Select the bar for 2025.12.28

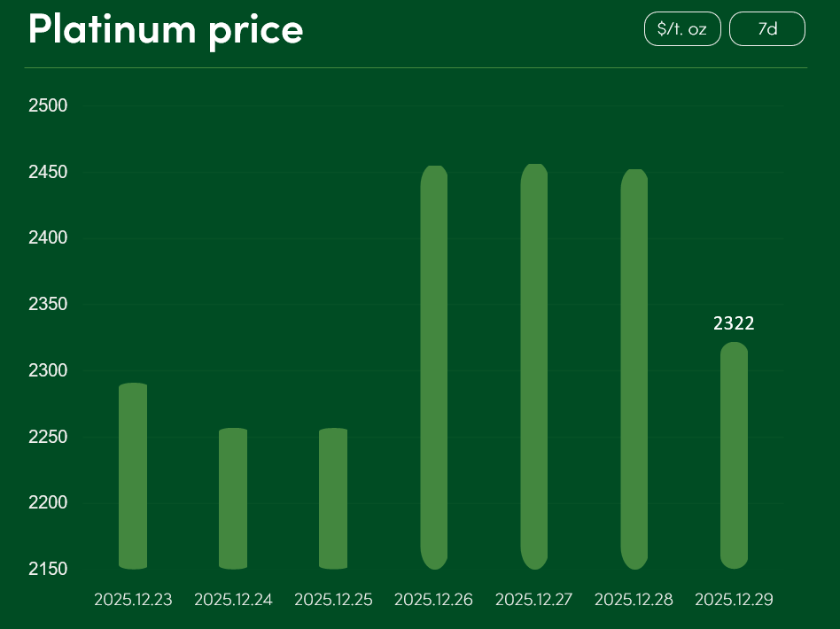(634, 369)
